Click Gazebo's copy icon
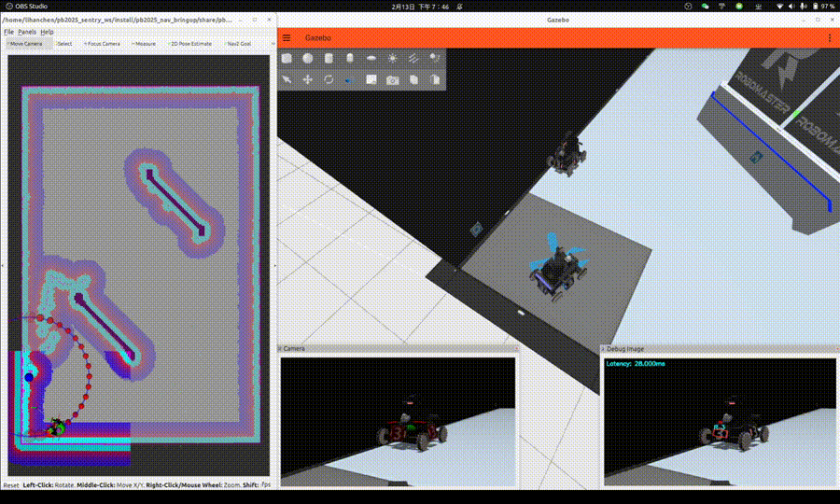This screenshot has width=840, height=504. 413,79
